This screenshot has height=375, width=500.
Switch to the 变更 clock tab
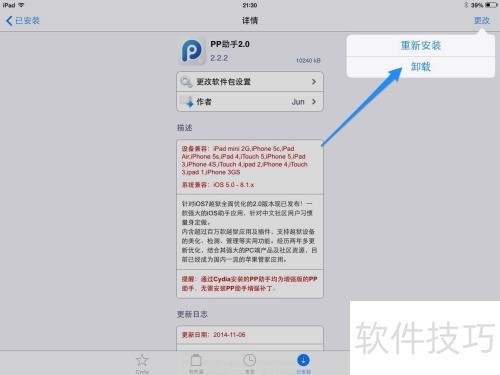click(250, 363)
